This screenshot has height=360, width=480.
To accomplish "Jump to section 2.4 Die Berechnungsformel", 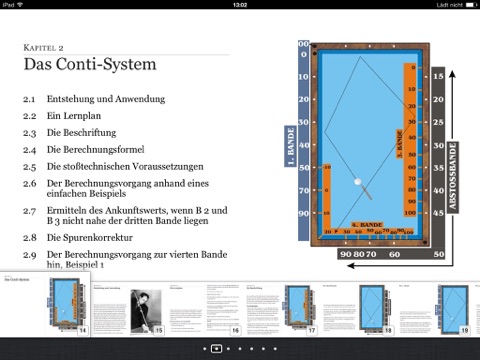I will tap(84, 150).
